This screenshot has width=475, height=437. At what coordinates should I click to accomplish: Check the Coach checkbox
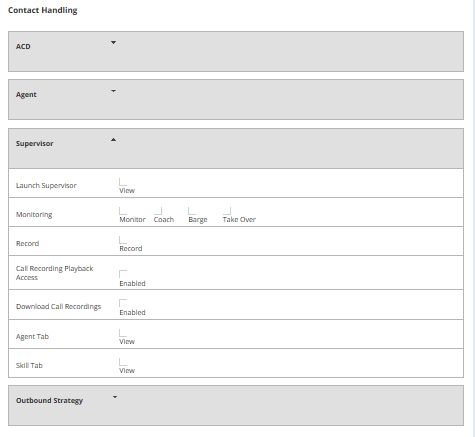tap(158, 211)
